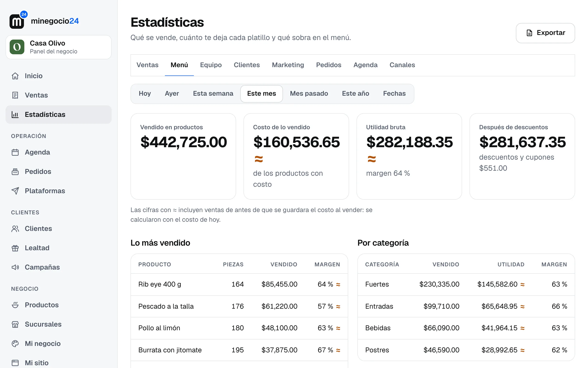Open the Casa Olivo business avatar icon

click(x=17, y=47)
